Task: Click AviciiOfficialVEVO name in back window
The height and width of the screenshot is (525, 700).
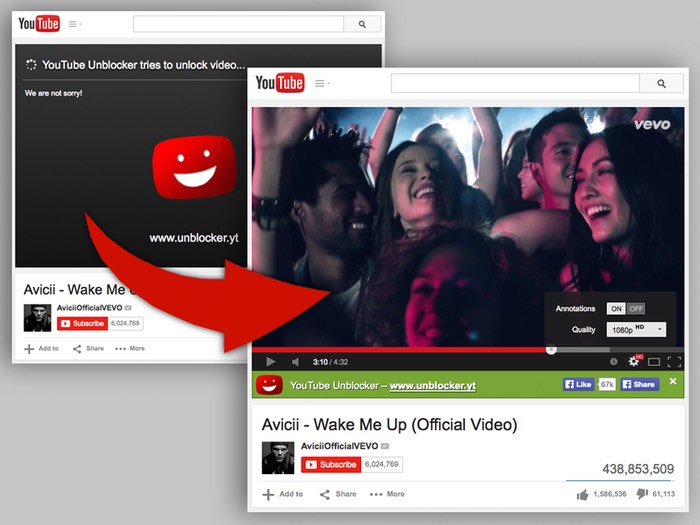Action: click(89, 308)
